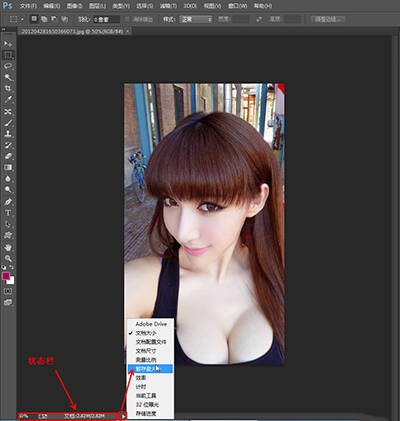
Task: Select the Pen tool
Action: (8, 202)
